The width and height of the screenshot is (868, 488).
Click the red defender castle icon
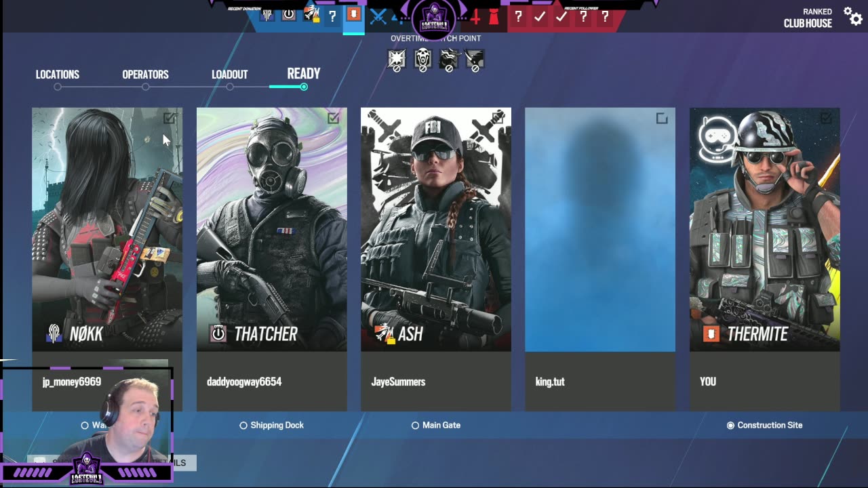[x=494, y=16]
